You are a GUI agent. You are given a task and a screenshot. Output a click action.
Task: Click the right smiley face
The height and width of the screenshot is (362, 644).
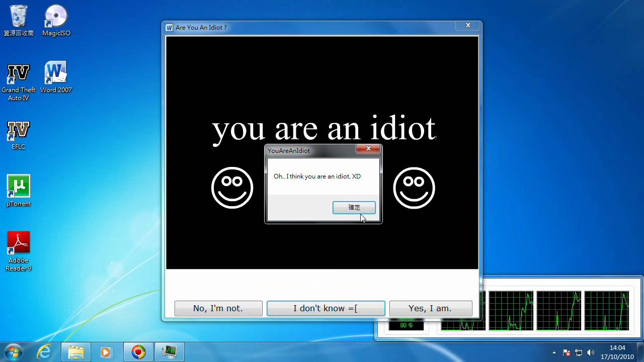(414, 188)
